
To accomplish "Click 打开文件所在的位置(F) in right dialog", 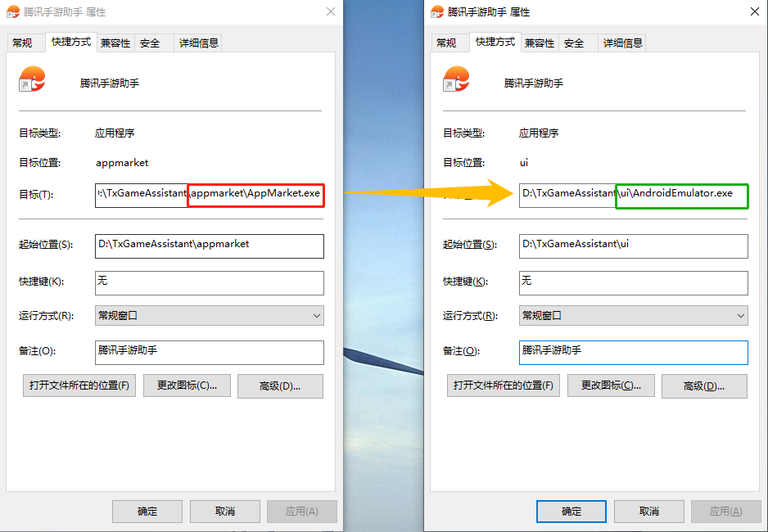I will (503, 385).
